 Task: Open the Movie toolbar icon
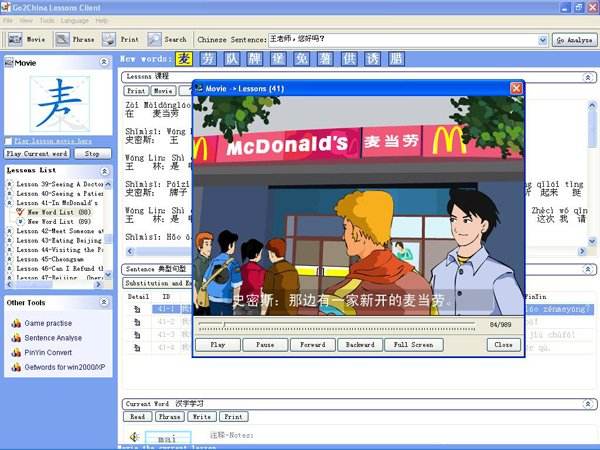[x=15, y=39]
